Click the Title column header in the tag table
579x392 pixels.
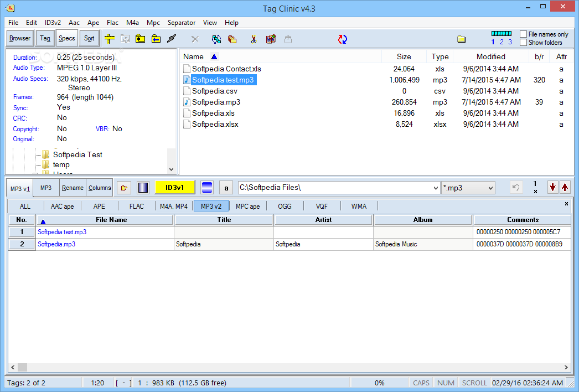click(224, 220)
